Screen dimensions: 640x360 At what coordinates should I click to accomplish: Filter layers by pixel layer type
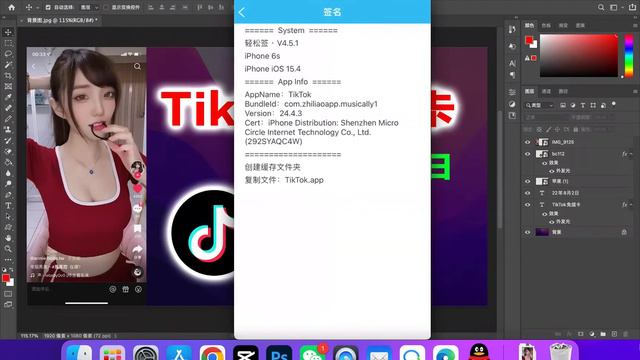(x=563, y=105)
